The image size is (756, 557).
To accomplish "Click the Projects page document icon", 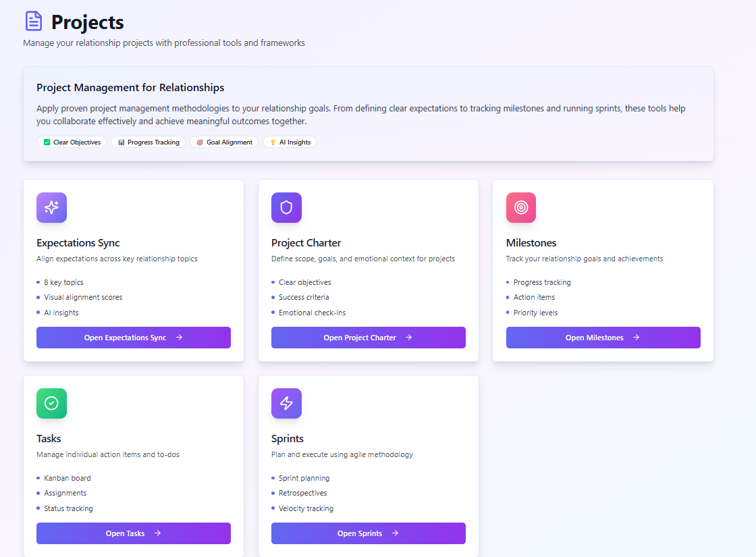I will point(34,21).
